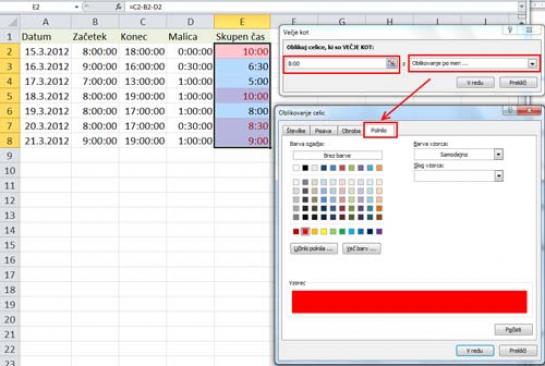Screen dimensions: 545x366
Task: Pick the black swatch in the theme color row
Action: (305, 168)
